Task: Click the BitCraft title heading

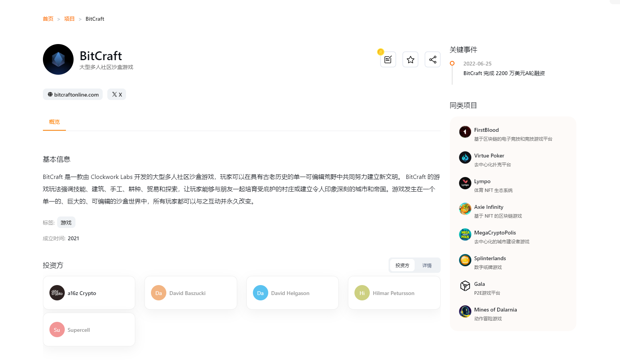Action: [x=101, y=56]
